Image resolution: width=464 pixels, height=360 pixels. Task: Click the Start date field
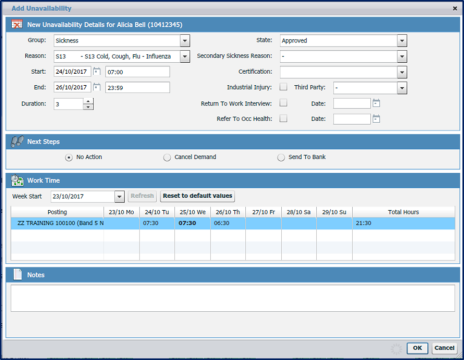(x=72, y=72)
